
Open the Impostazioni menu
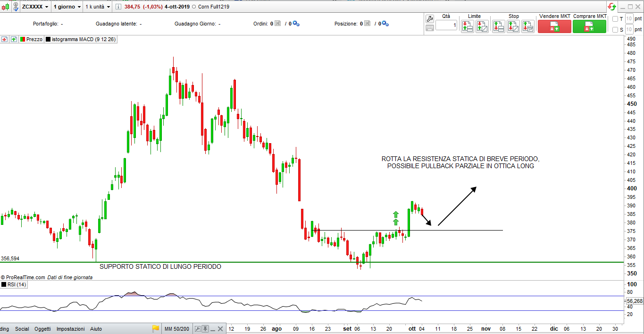[x=70, y=329]
